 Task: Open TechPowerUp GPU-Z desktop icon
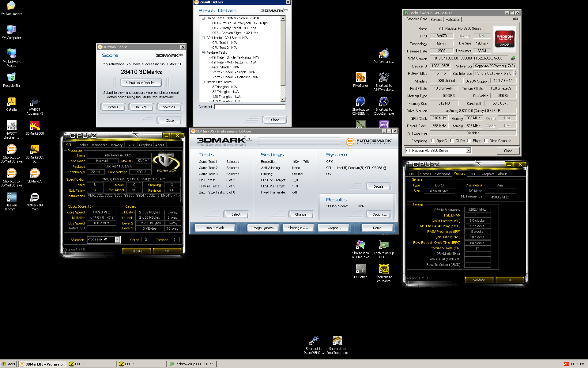[x=384, y=249]
